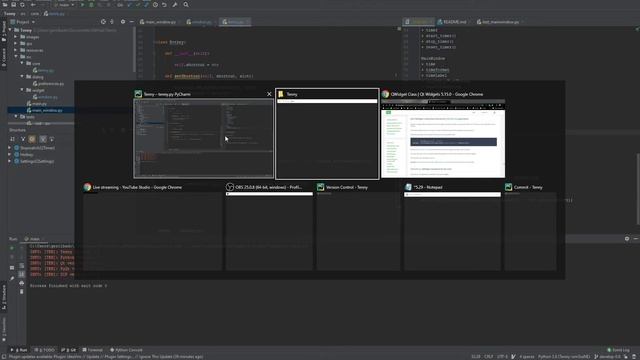Image resolution: width=640 pixels, height=360 pixels.
Task: Close the PyCharm window from task switcher
Action: (269, 94)
